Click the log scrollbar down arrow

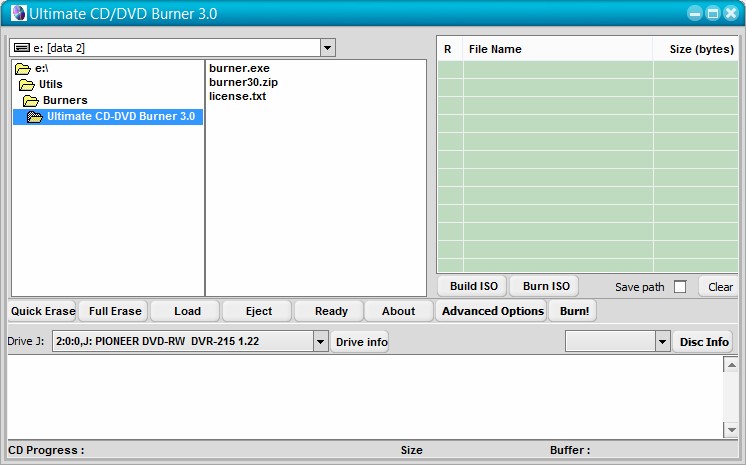tap(731, 430)
